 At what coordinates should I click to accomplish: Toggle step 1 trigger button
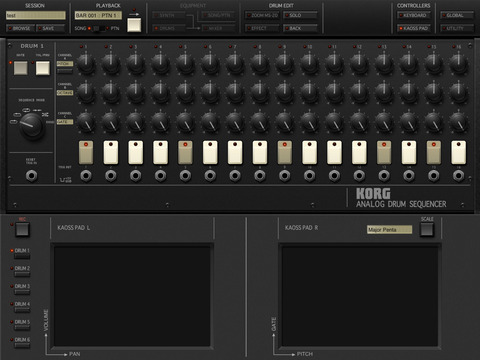[x=86, y=152]
